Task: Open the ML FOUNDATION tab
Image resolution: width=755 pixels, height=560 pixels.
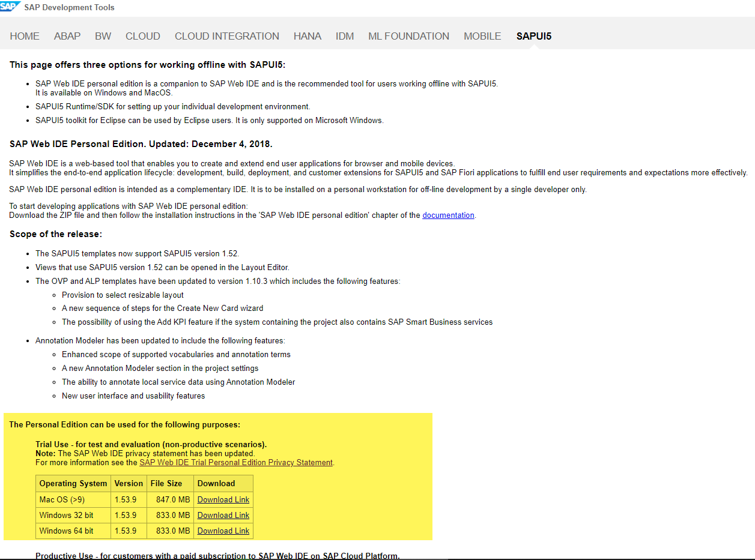Action: [409, 36]
